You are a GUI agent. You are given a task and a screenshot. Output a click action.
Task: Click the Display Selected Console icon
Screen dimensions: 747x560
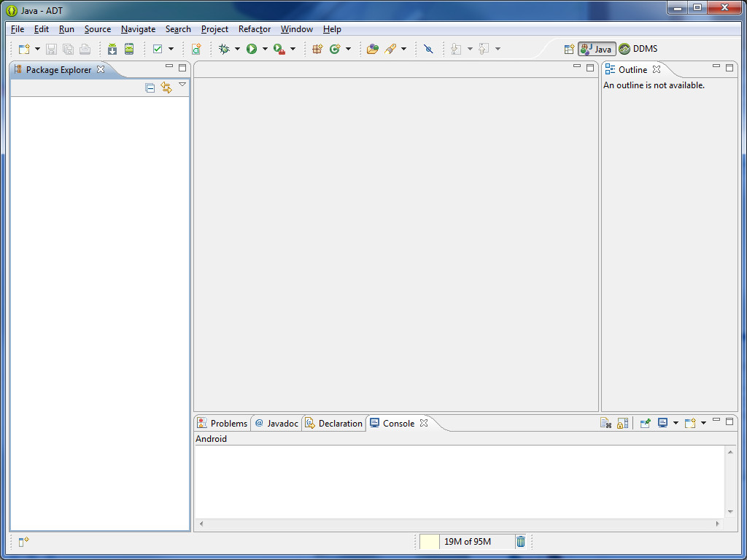(662, 423)
